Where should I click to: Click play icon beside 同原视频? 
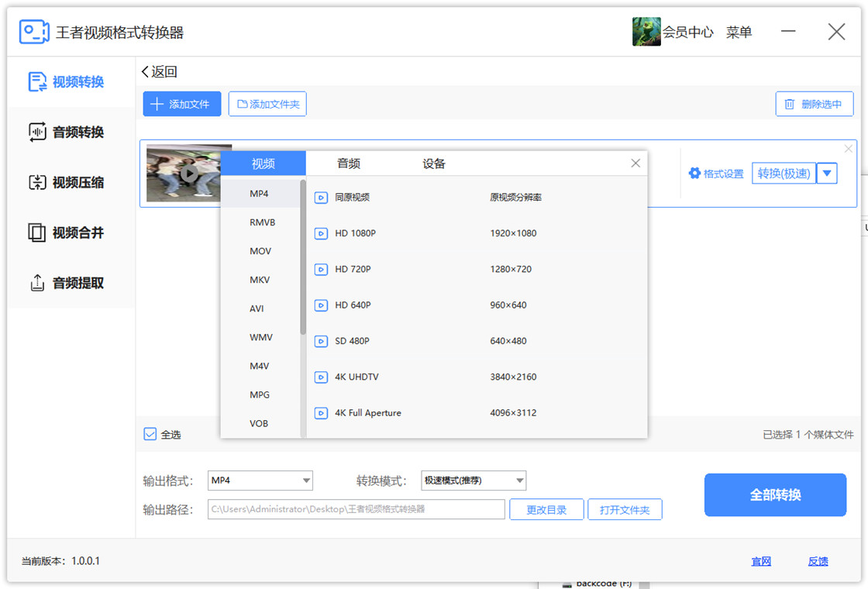pyautogui.click(x=321, y=198)
